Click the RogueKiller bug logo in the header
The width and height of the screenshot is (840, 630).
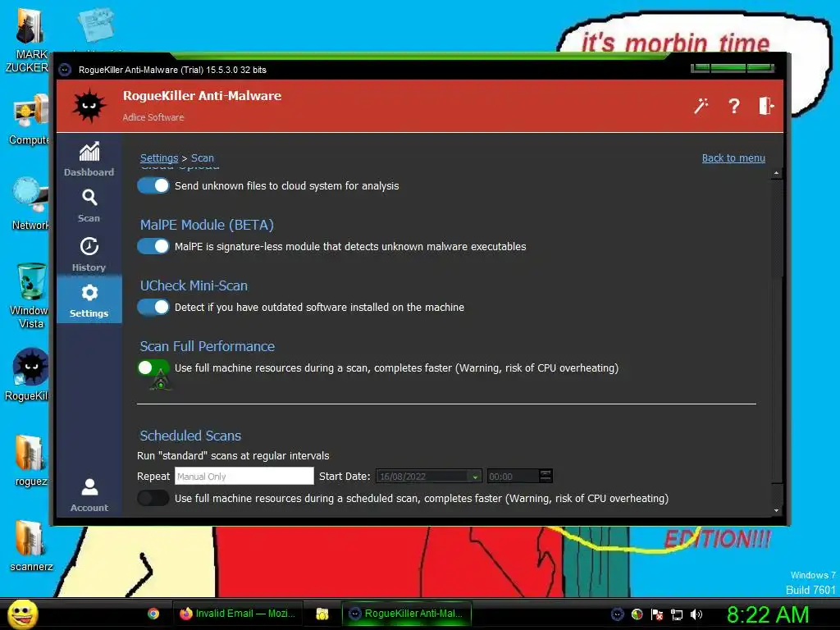(x=89, y=106)
